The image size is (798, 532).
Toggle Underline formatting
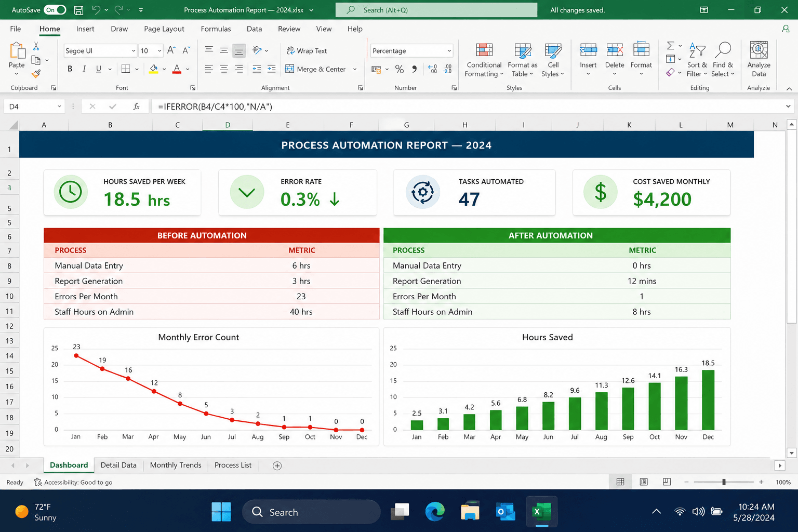click(x=99, y=69)
